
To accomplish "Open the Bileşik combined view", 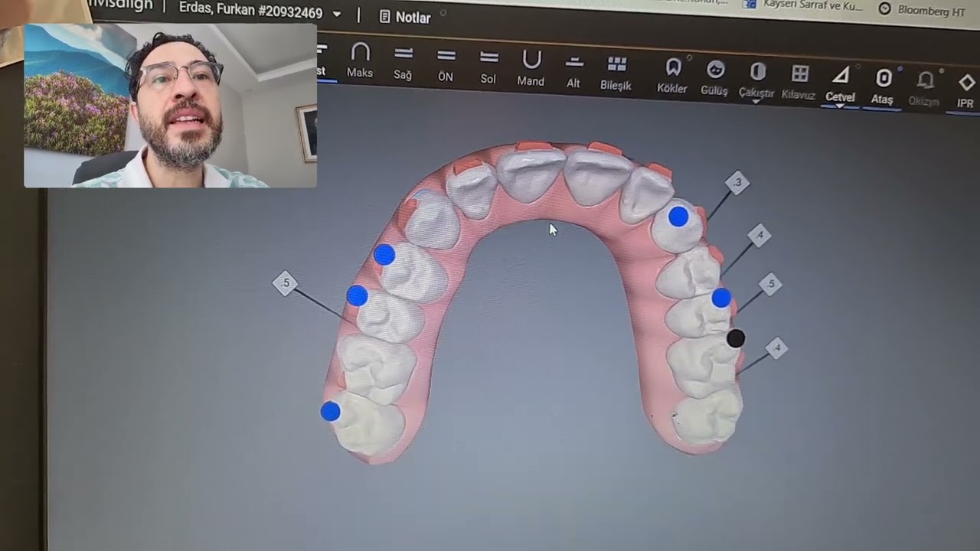I will 616,73.
